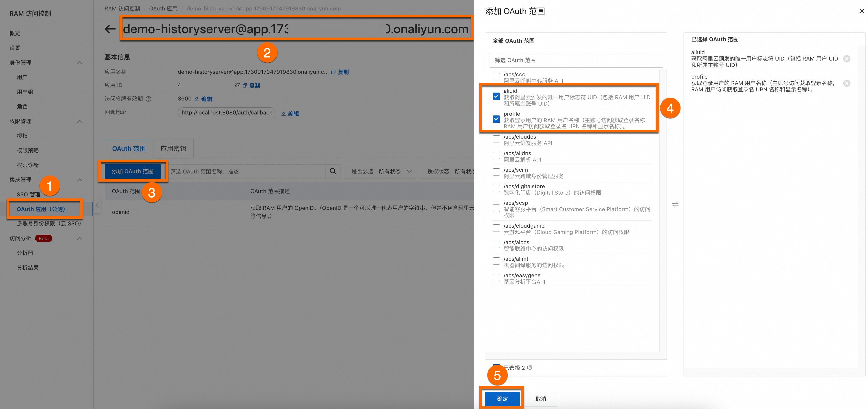This screenshot has width=868, height=409.
Task: Click the 确定 confirm button
Action: pyautogui.click(x=502, y=399)
